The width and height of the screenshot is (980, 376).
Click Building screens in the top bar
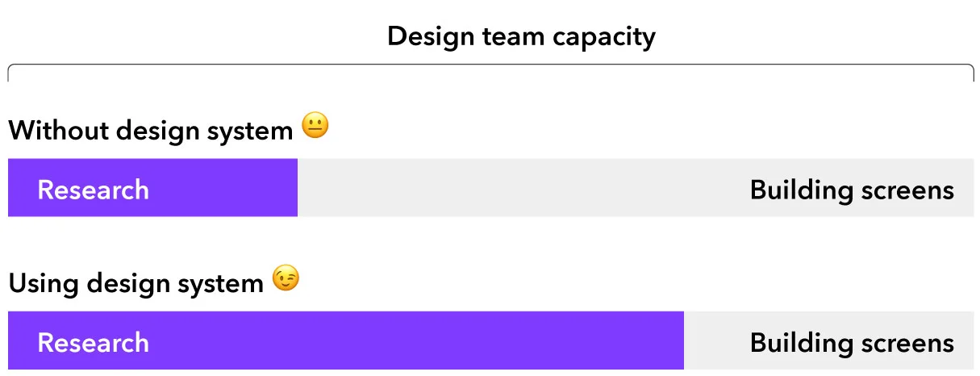pyautogui.click(x=852, y=190)
